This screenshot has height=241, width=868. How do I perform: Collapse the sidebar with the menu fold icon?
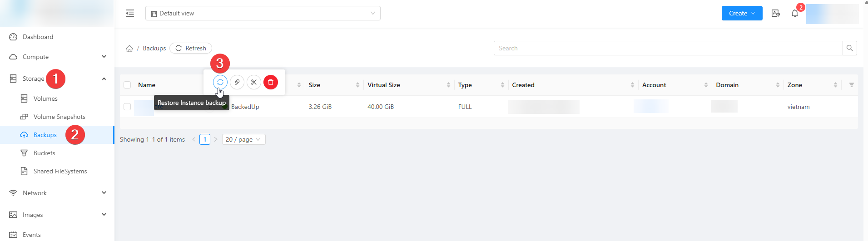130,13
